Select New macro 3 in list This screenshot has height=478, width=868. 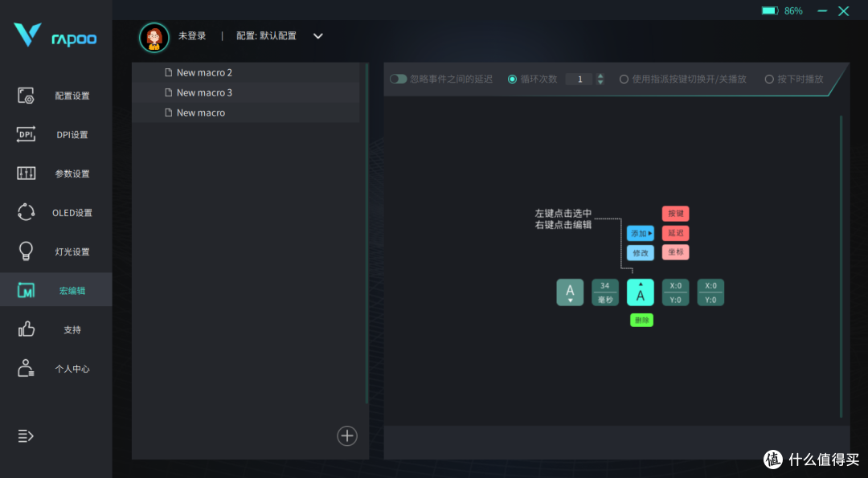pyautogui.click(x=246, y=92)
